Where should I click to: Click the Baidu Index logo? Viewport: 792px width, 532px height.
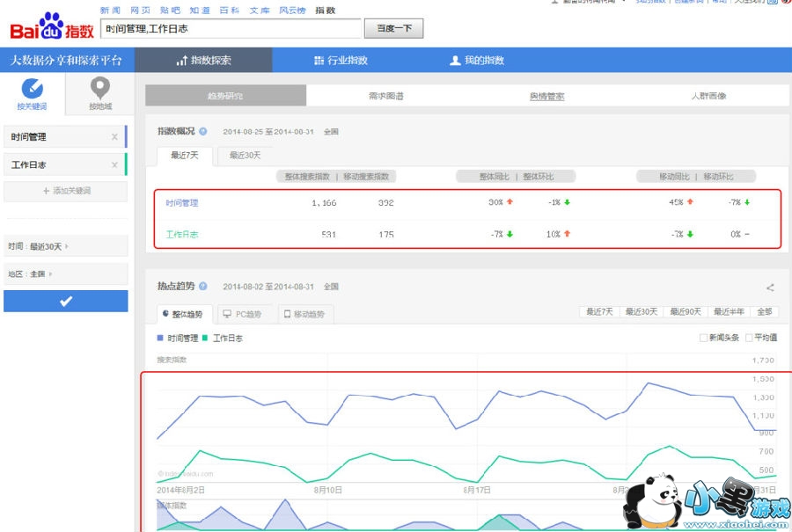click(51, 28)
